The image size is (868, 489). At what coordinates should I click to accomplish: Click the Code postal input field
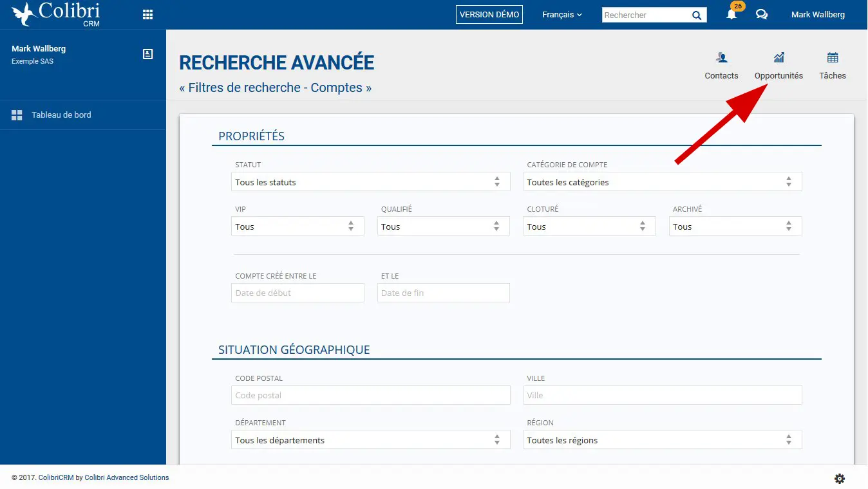370,395
